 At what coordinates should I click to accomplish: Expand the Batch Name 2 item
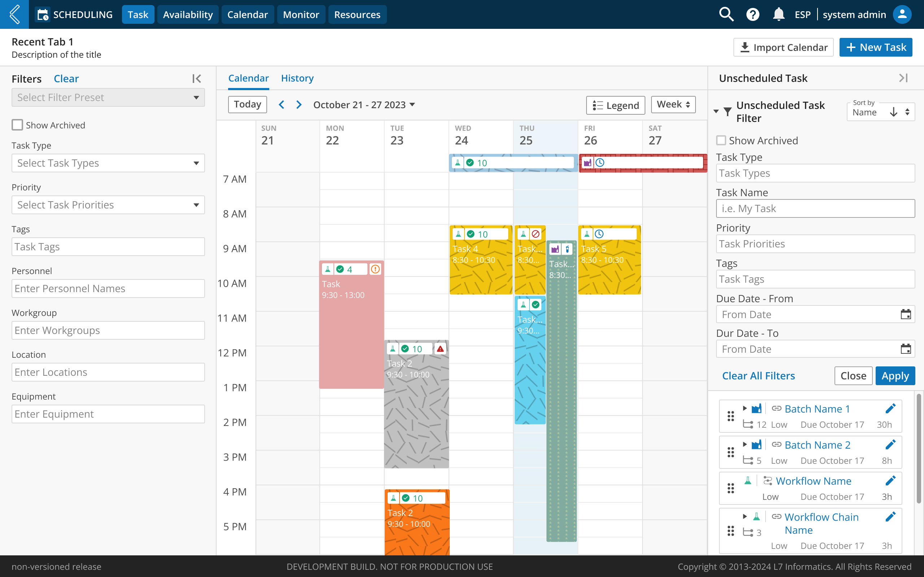coord(745,445)
